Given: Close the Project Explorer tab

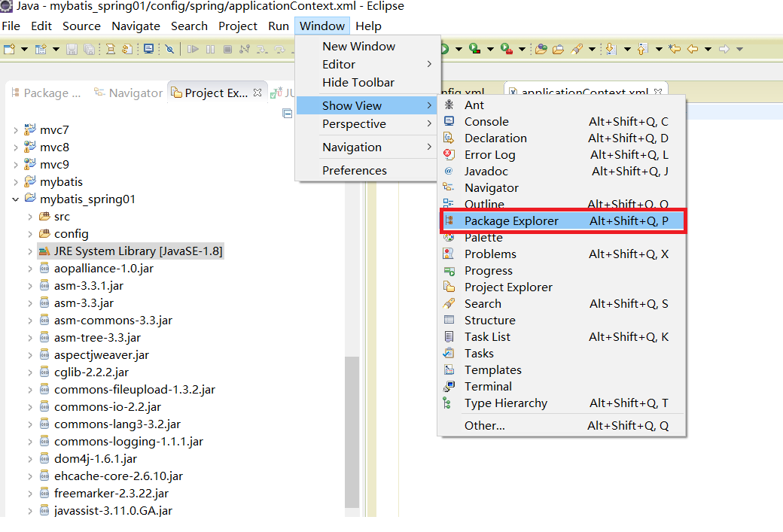Looking at the screenshot, I should coord(257,93).
